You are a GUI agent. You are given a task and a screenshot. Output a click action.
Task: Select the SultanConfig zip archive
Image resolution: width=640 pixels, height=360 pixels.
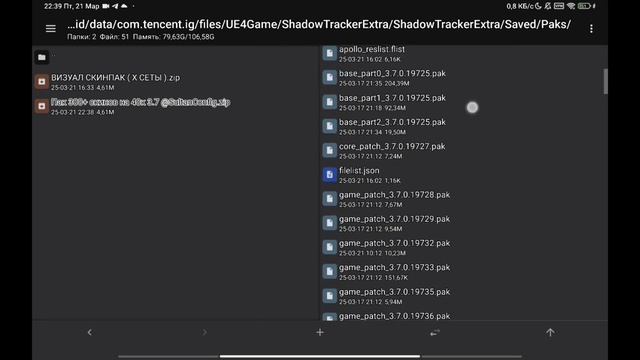point(176,106)
